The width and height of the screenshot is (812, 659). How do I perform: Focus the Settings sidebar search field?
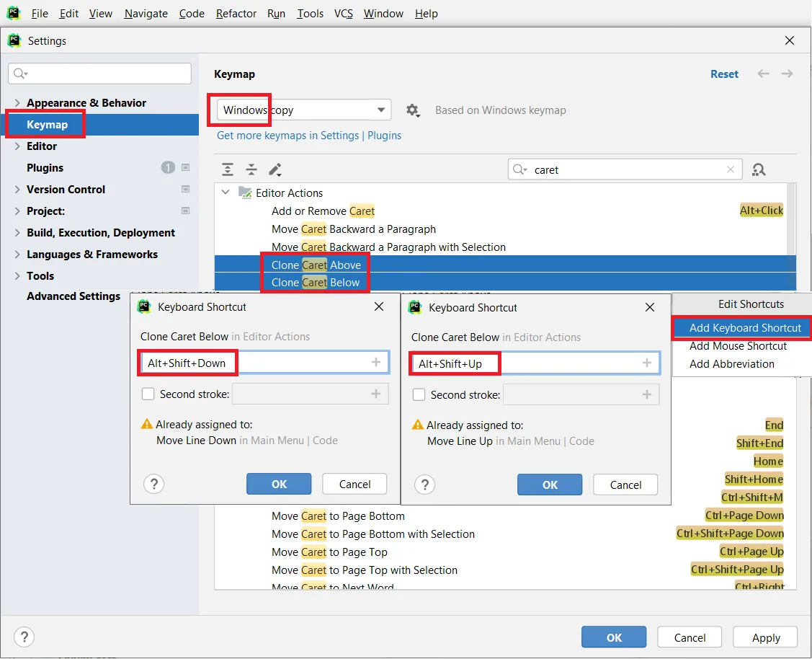100,74
